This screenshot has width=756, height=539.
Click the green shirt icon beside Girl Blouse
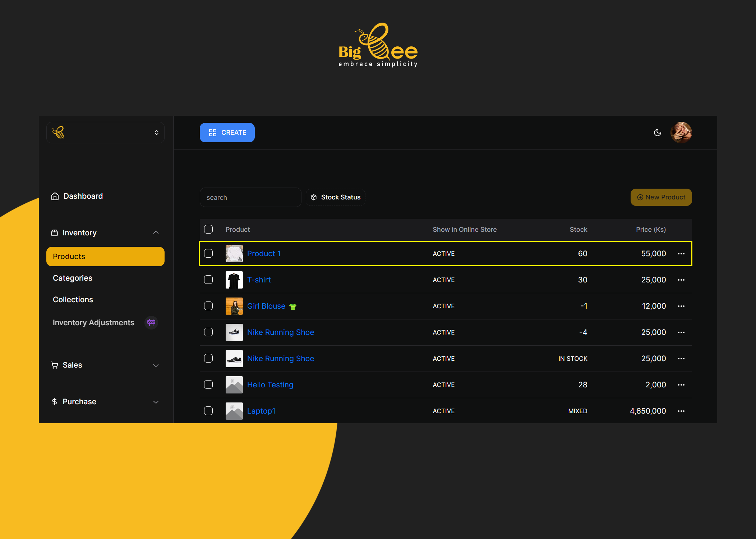[293, 307]
